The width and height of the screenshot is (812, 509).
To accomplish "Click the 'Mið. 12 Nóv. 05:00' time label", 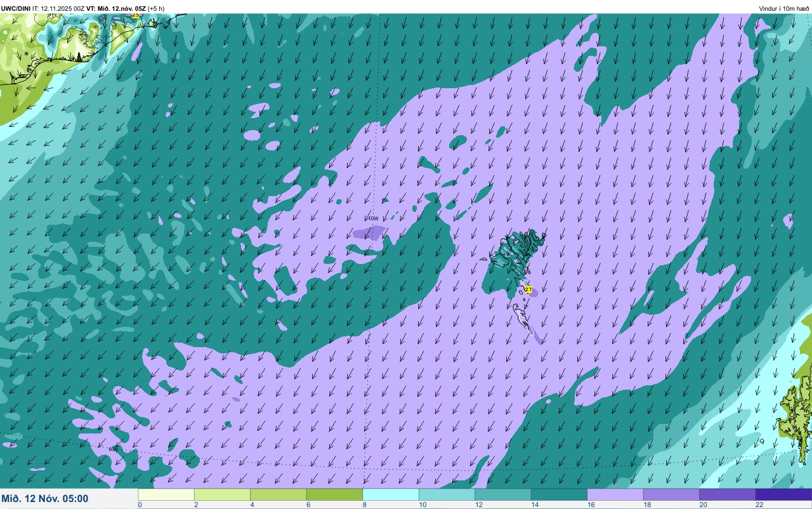I will [45, 499].
